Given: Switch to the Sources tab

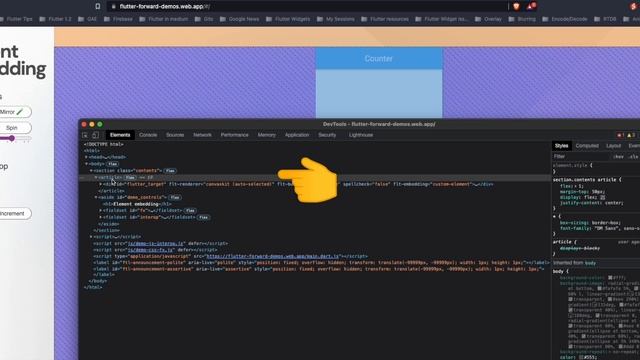Looking at the screenshot, I should click(x=175, y=135).
